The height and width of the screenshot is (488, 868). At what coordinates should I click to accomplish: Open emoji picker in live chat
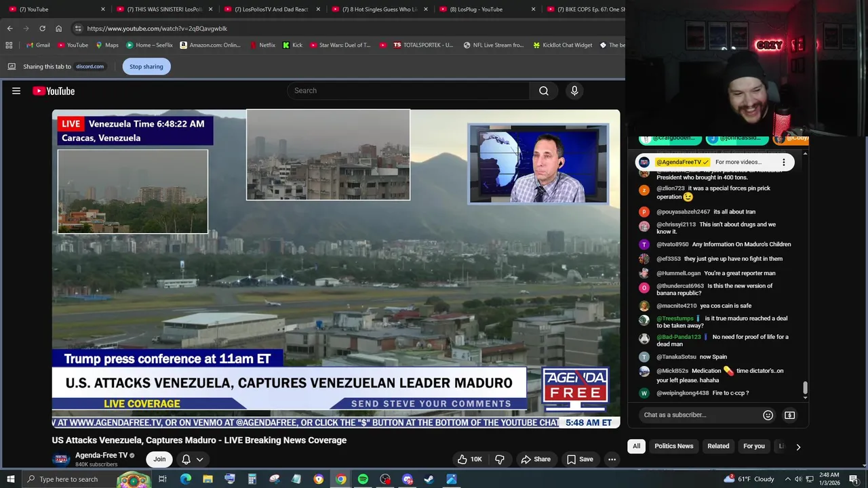coord(768,415)
